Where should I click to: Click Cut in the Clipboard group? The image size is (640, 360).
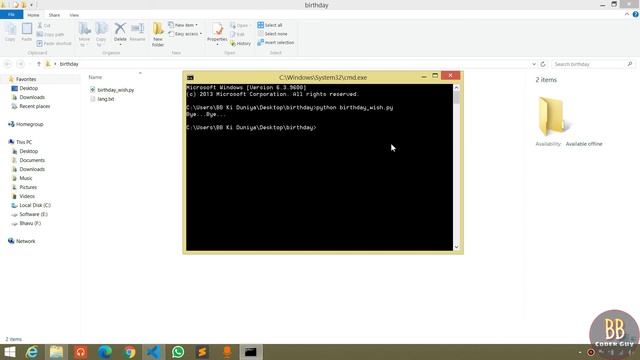point(44,25)
